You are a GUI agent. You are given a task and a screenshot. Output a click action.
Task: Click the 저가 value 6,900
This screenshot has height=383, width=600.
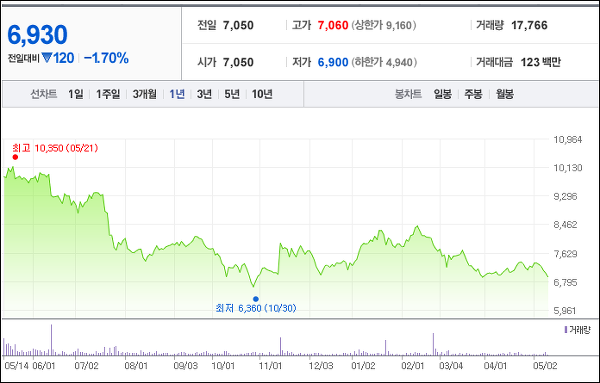pos(333,62)
